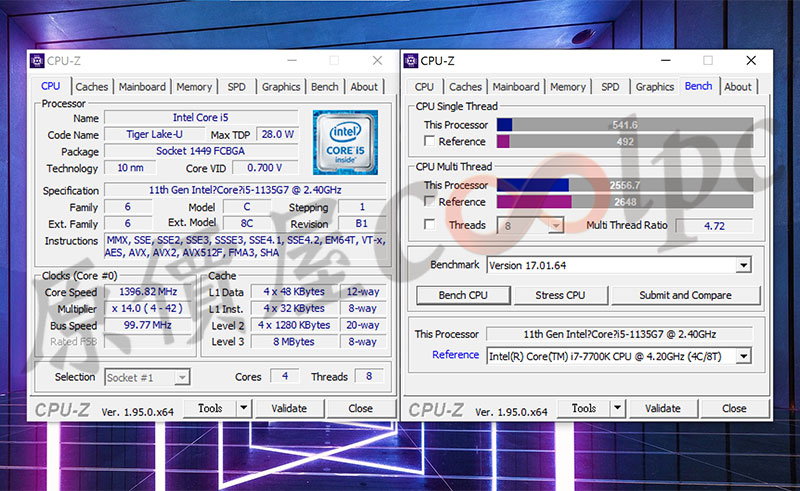This screenshot has width=800, height=491.
Task: Click the Package value Socket 1449 FCBGA
Action: (x=201, y=151)
